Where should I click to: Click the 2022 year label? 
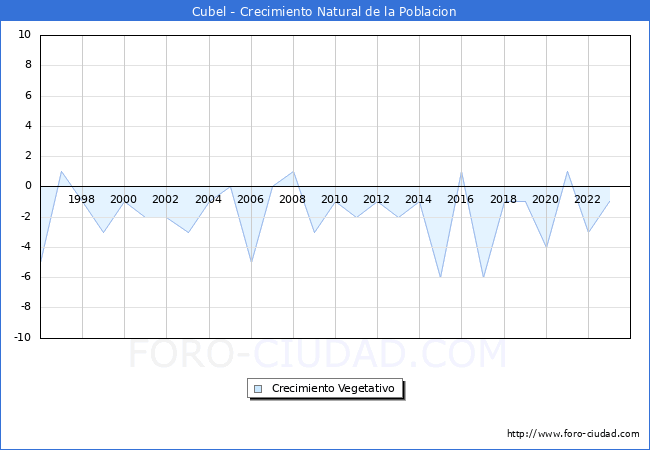[587, 199]
